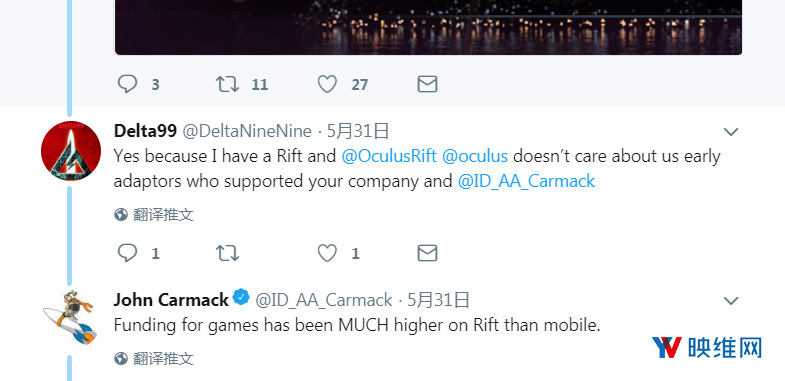Open Delta99's profile avatar
785x381 pixels.
point(71,151)
